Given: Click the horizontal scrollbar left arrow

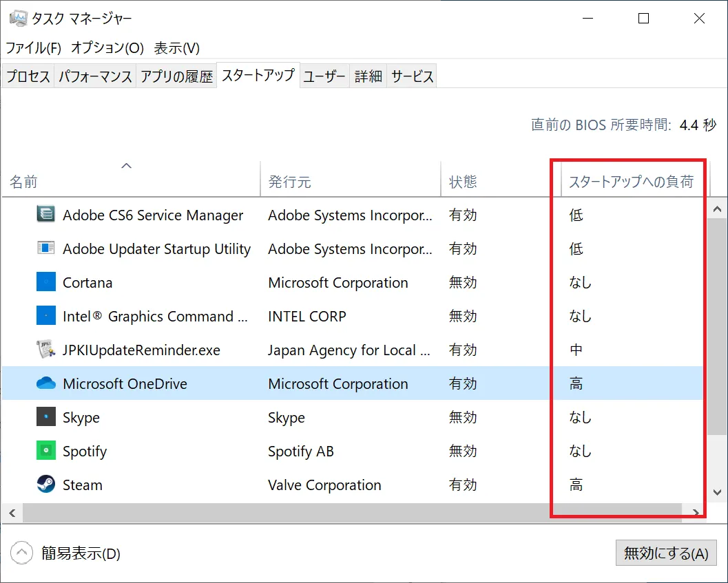Looking at the screenshot, I should click(12, 513).
